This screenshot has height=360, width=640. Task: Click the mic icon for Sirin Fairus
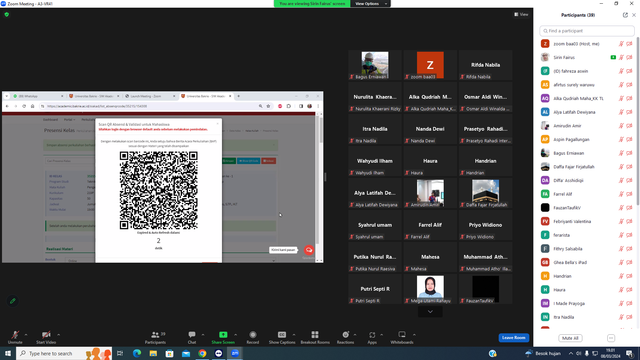pos(621,58)
